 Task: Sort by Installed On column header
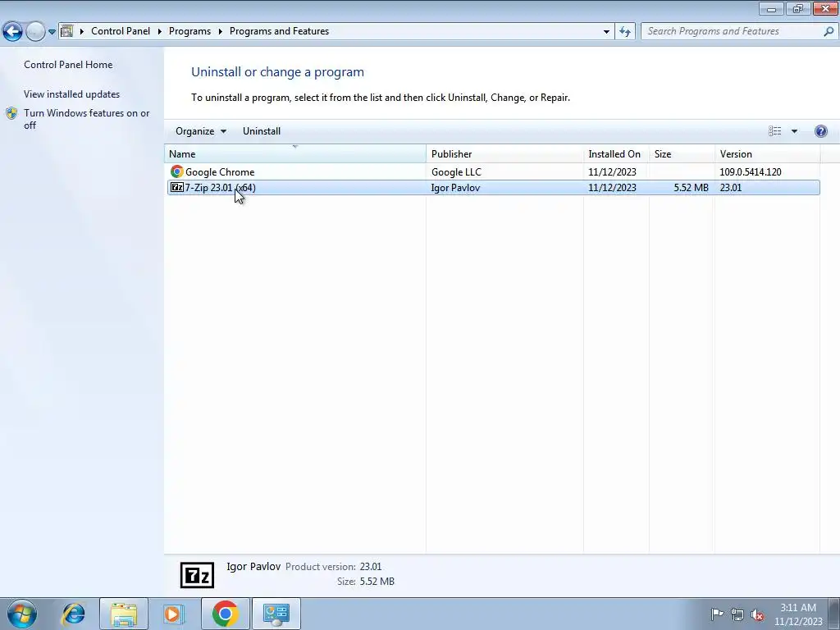pos(616,153)
